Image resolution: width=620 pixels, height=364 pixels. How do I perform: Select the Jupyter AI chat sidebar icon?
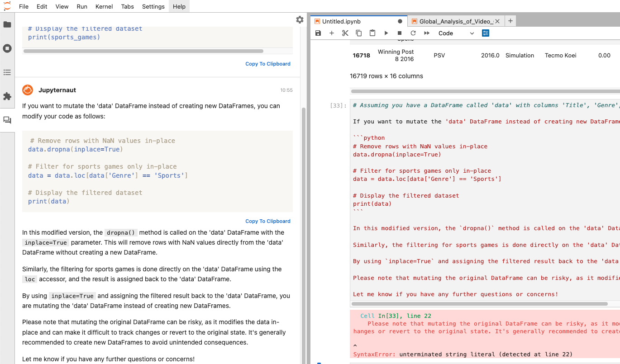pos(7,120)
